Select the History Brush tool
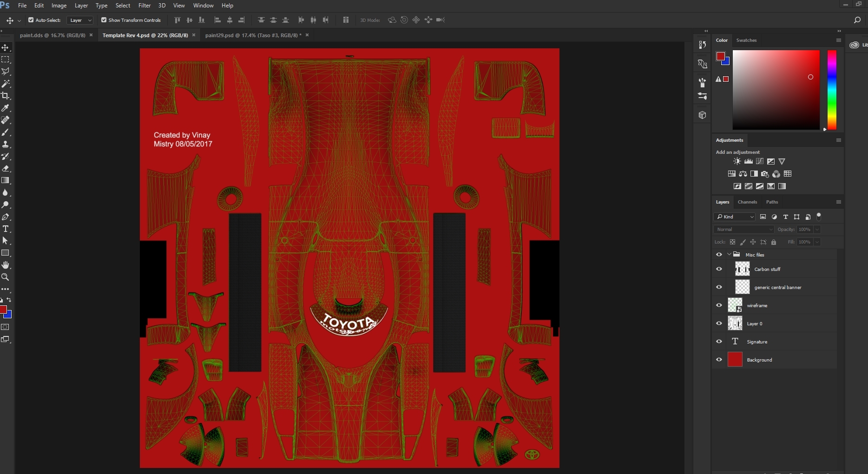The height and width of the screenshot is (474, 868). point(6,156)
